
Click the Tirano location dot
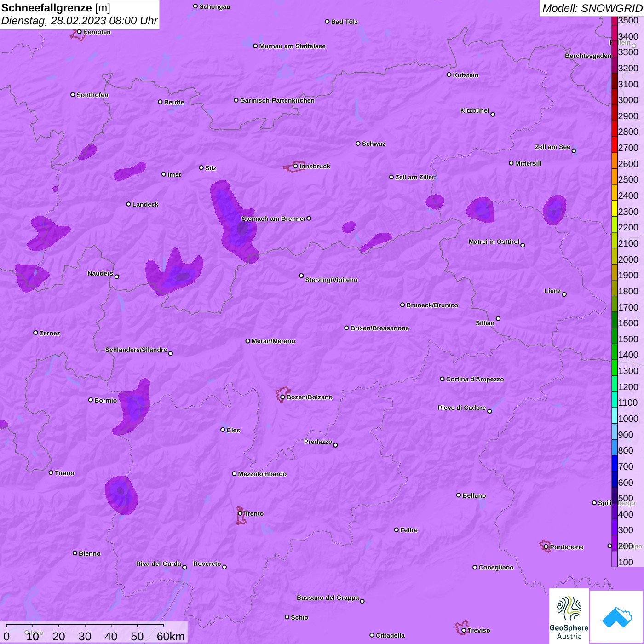pyautogui.click(x=51, y=472)
